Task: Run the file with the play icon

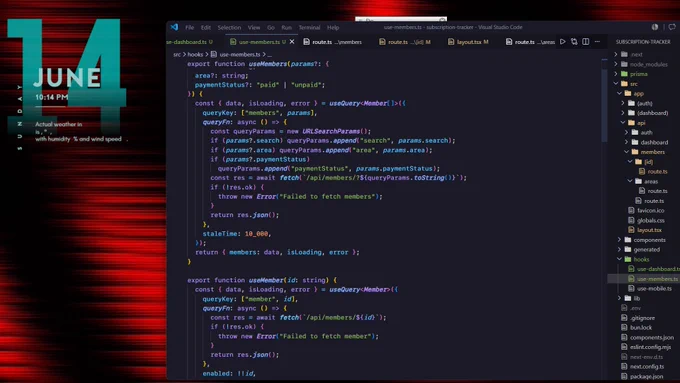Action: (x=562, y=42)
